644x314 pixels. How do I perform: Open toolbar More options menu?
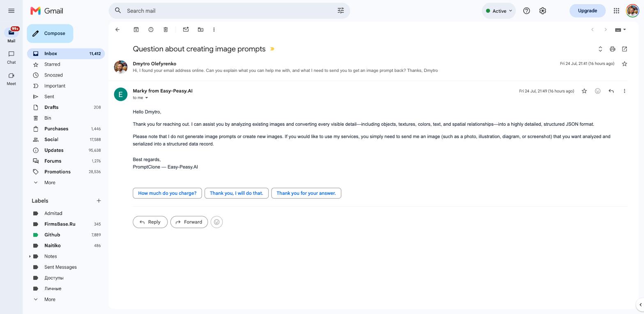tap(214, 30)
